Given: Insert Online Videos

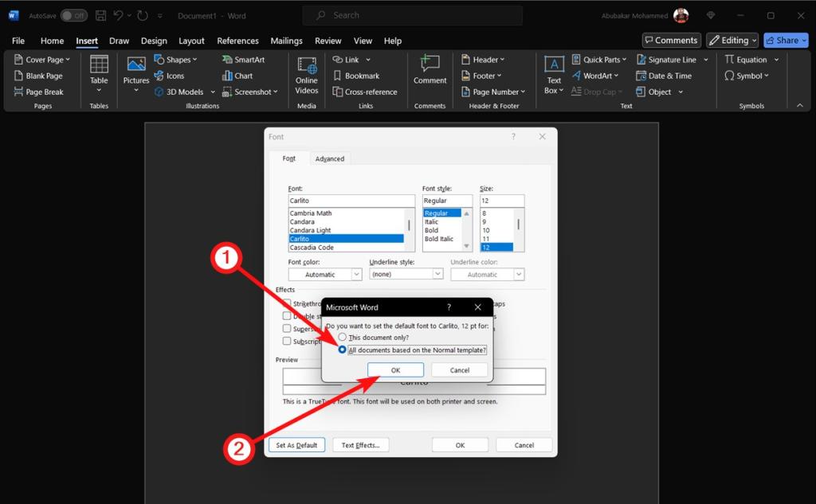Looking at the screenshot, I should 307,76.
